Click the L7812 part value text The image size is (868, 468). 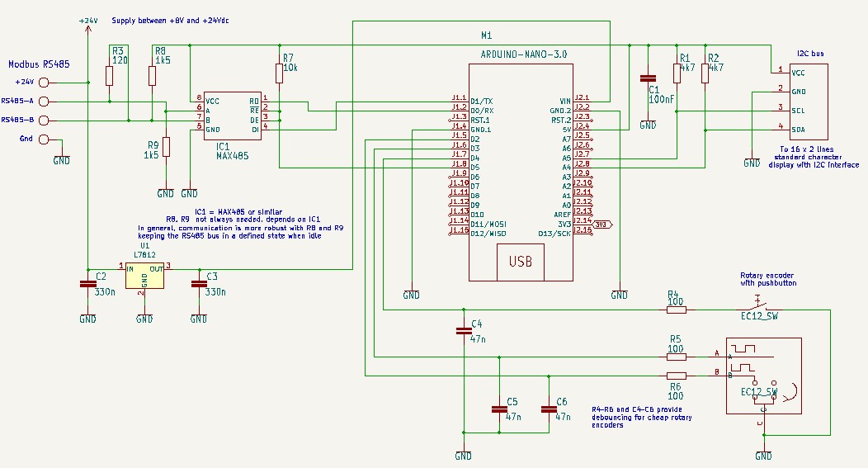tap(144, 255)
